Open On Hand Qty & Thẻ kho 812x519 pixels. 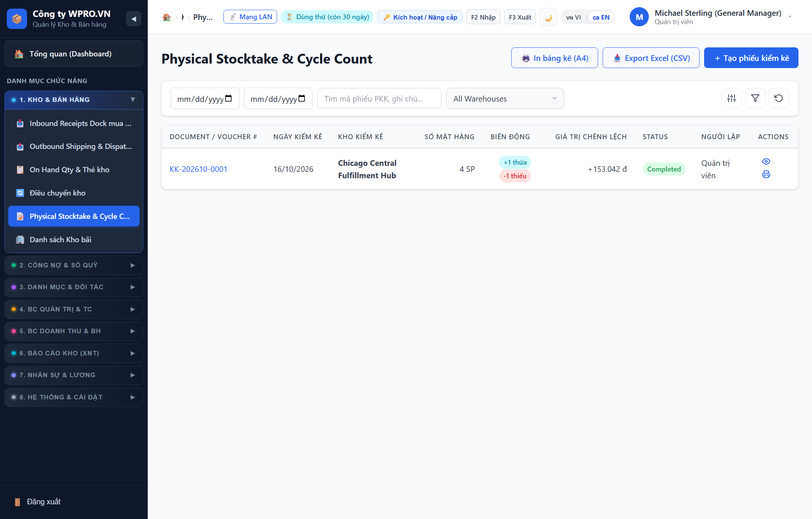tap(74, 170)
